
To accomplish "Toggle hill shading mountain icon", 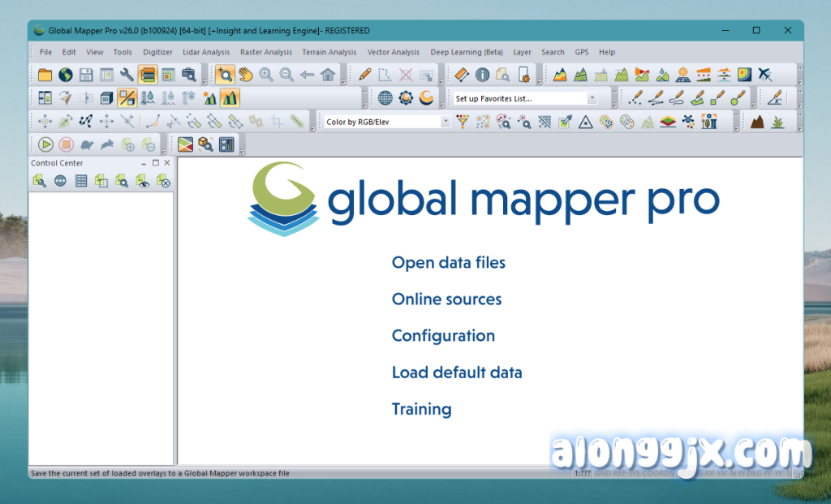I will pos(230,98).
